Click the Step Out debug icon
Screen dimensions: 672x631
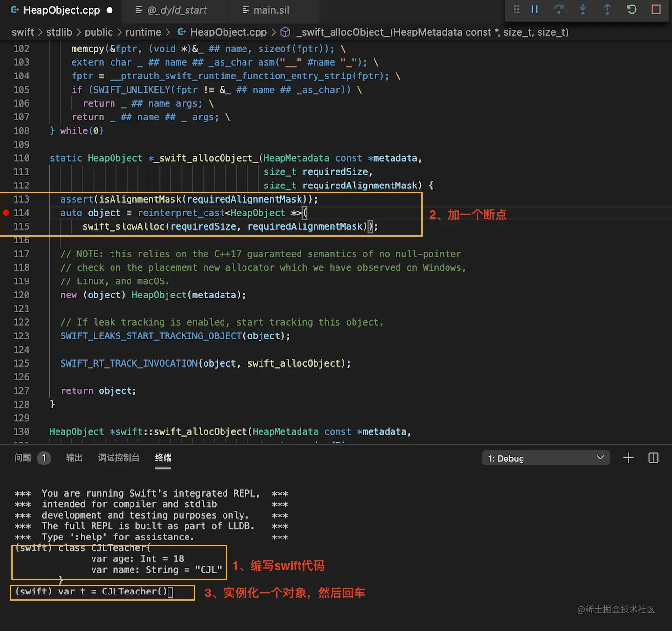[607, 9]
